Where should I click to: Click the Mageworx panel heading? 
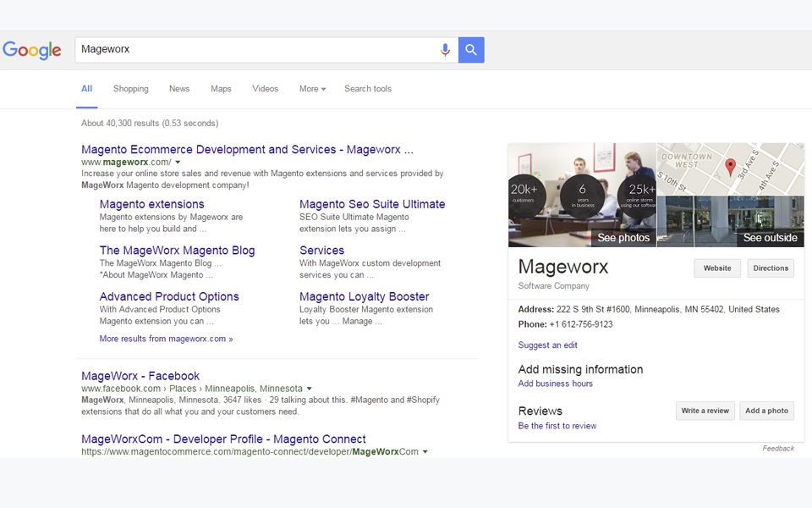tap(563, 267)
